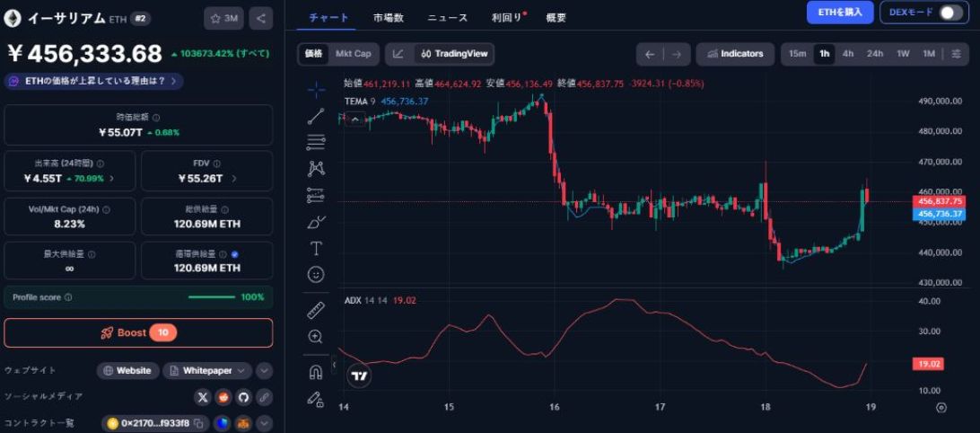This screenshot has height=433, width=980.
Task: Toggle DEX mode switch
Action: (x=950, y=13)
